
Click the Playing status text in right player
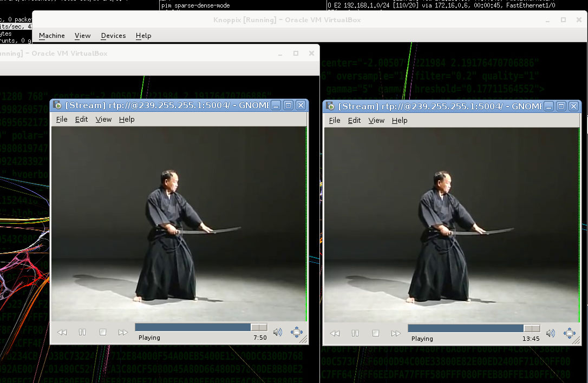point(422,339)
